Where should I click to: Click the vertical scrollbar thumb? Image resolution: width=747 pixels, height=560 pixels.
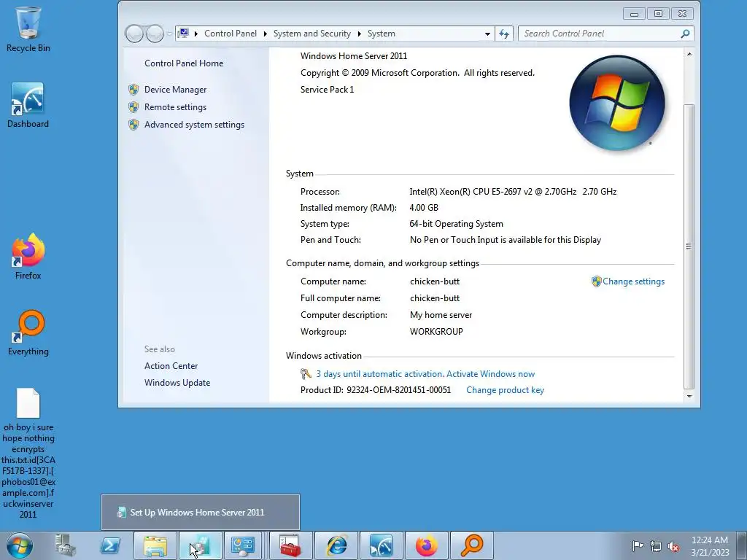(689, 246)
